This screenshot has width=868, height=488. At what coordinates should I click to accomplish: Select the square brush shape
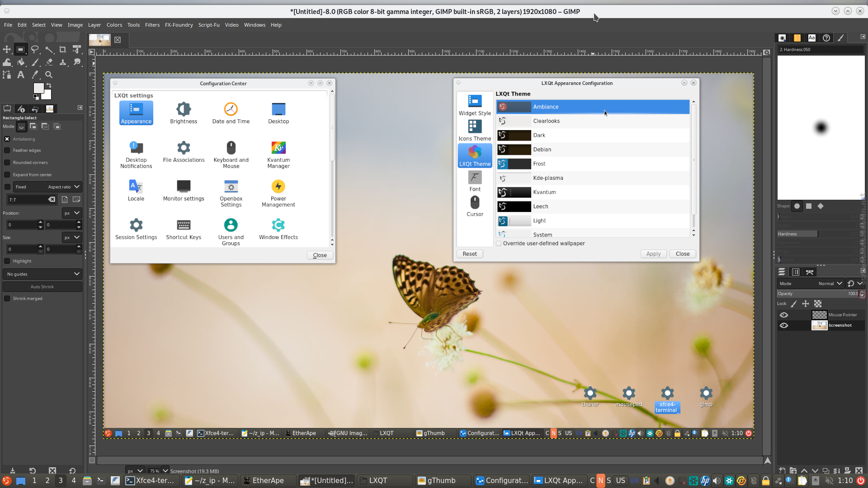(x=809, y=206)
